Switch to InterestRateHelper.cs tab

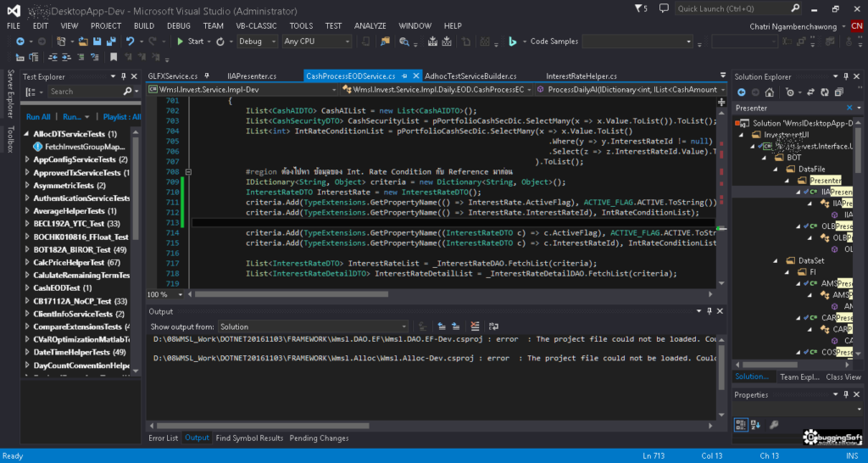[581, 76]
